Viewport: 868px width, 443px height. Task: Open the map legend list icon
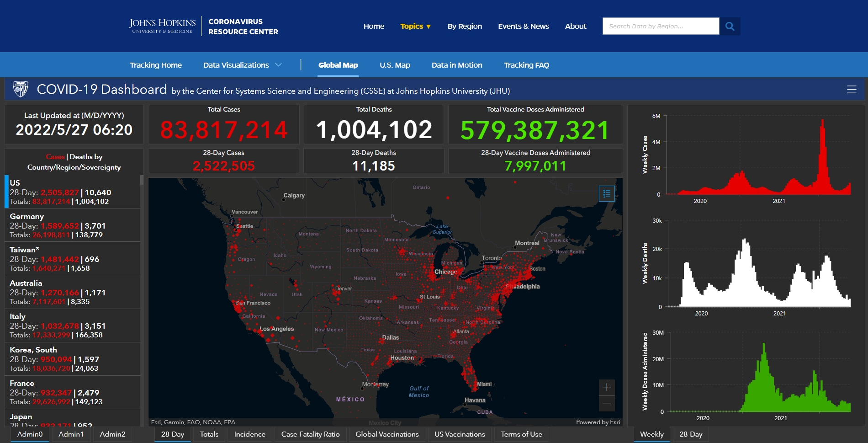tap(607, 193)
